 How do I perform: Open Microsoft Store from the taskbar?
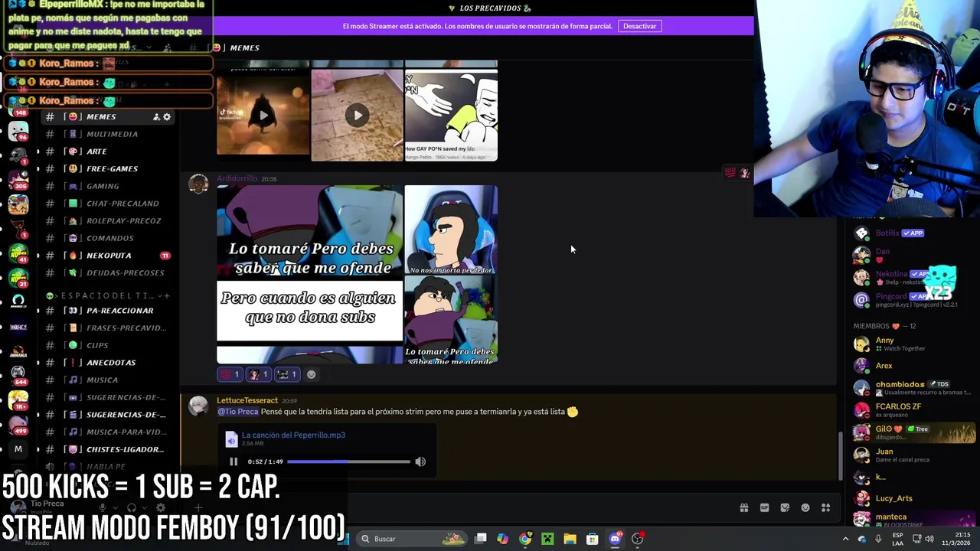592,539
